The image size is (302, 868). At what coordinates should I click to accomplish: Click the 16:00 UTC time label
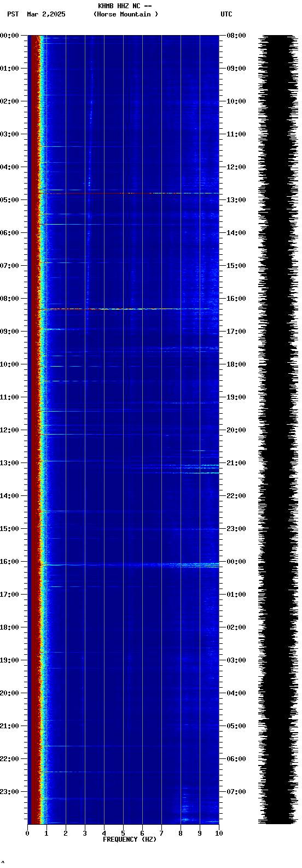coord(236,299)
